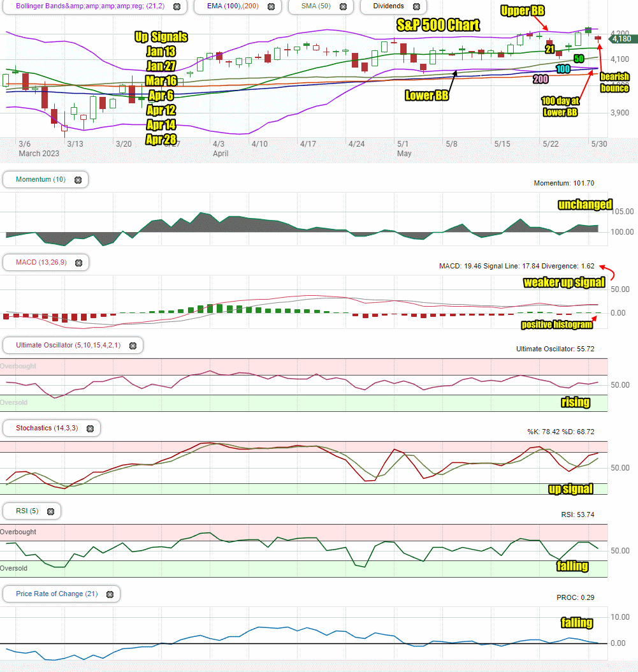Image resolution: width=638 pixels, height=672 pixels.
Task: Open Momentum (10) settings label
Action: point(41,179)
